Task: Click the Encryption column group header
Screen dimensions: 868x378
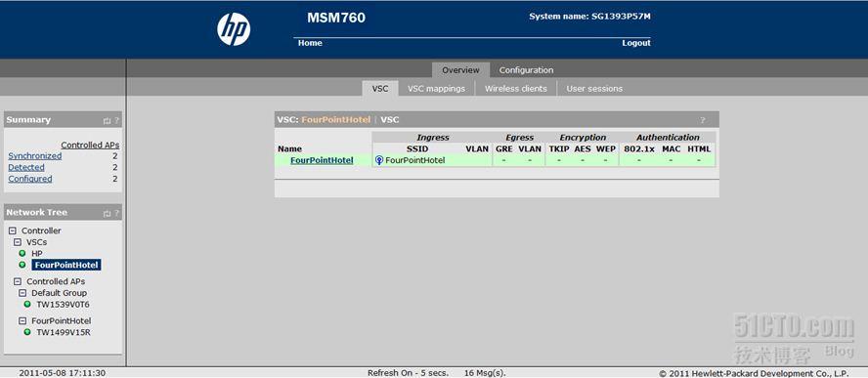Action: [x=583, y=138]
